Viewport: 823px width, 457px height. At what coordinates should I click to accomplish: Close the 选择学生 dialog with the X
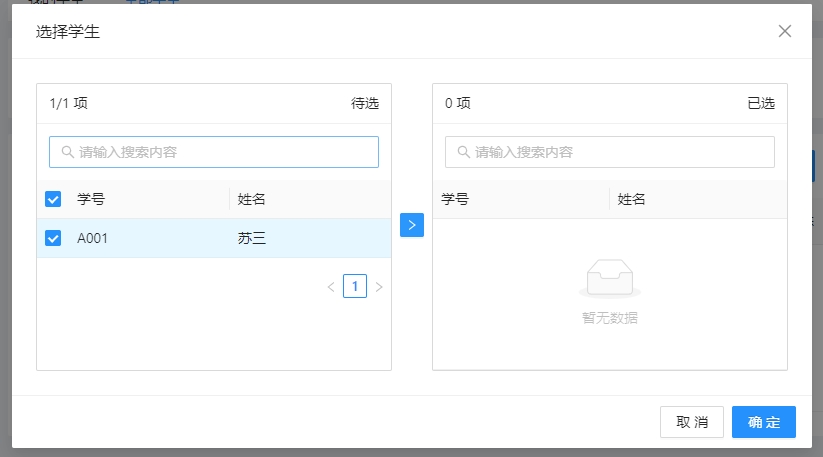coord(785,31)
